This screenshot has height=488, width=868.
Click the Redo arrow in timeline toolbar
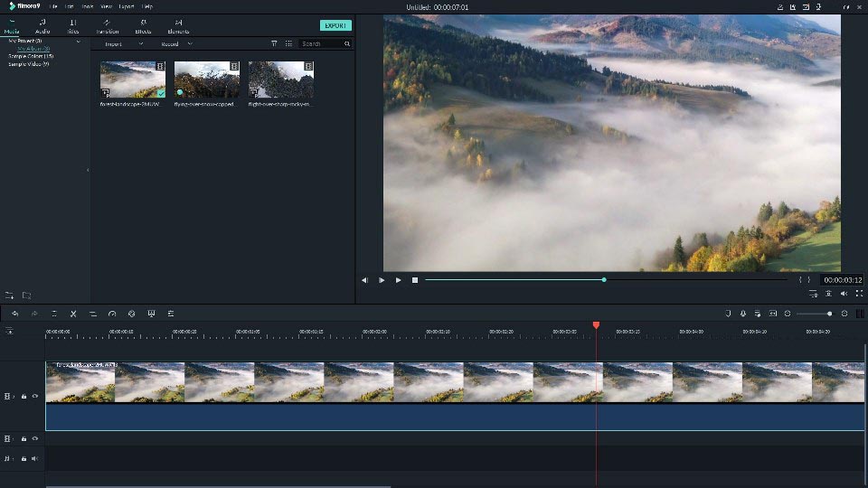click(x=34, y=314)
